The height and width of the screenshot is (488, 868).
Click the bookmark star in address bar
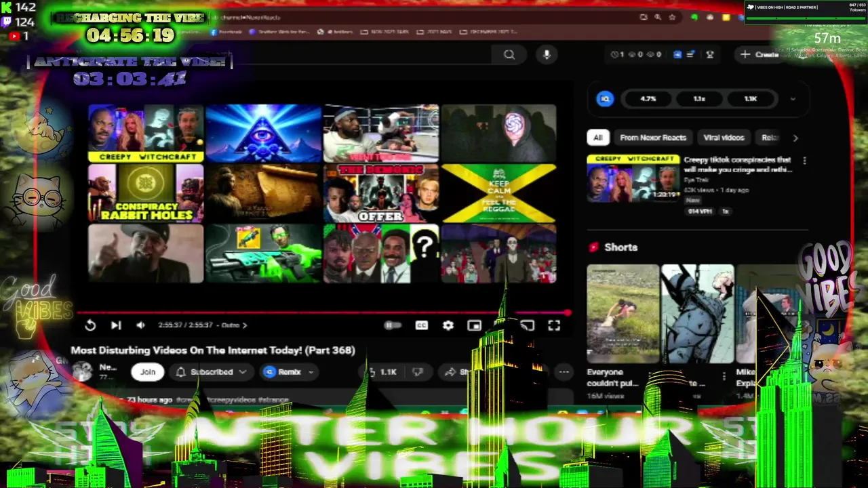(672, 17)
